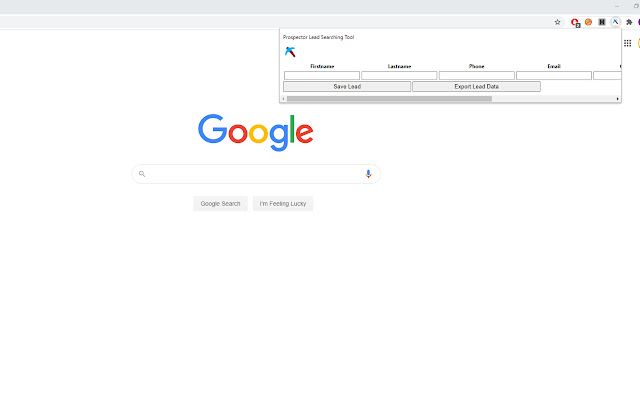The width and height of the screenshot is (640, 400).
Task: Restore the browser window size
Action: [x=636, y=6]
